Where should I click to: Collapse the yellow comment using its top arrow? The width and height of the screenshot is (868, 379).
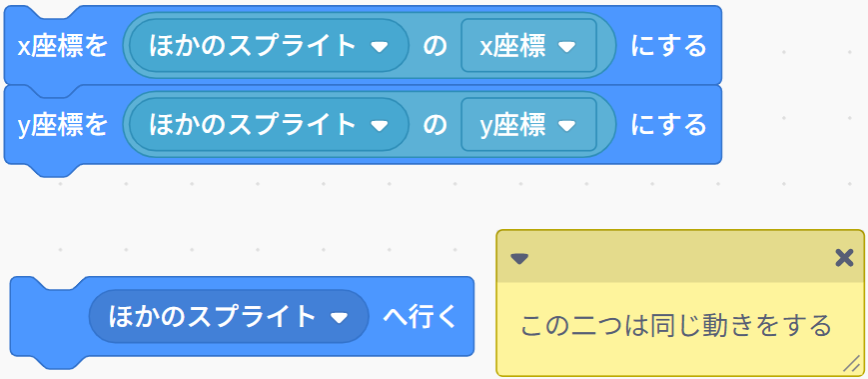point(519,259)
